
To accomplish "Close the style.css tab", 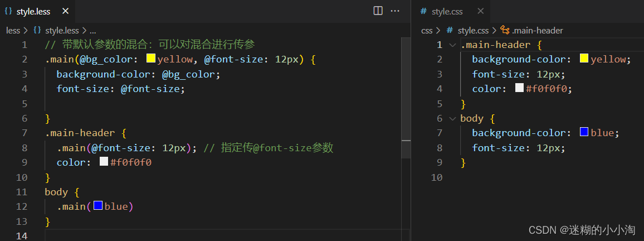I will point(481,11).
